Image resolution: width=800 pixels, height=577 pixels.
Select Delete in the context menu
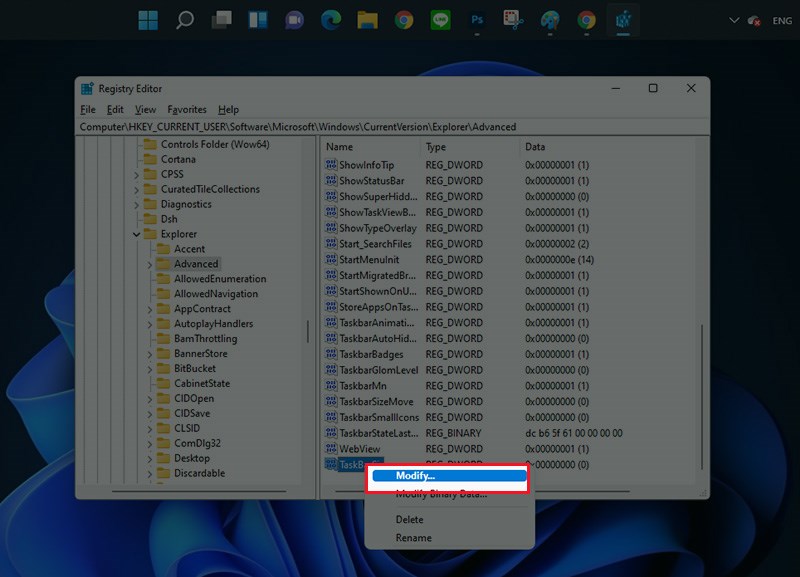[409, 520]
